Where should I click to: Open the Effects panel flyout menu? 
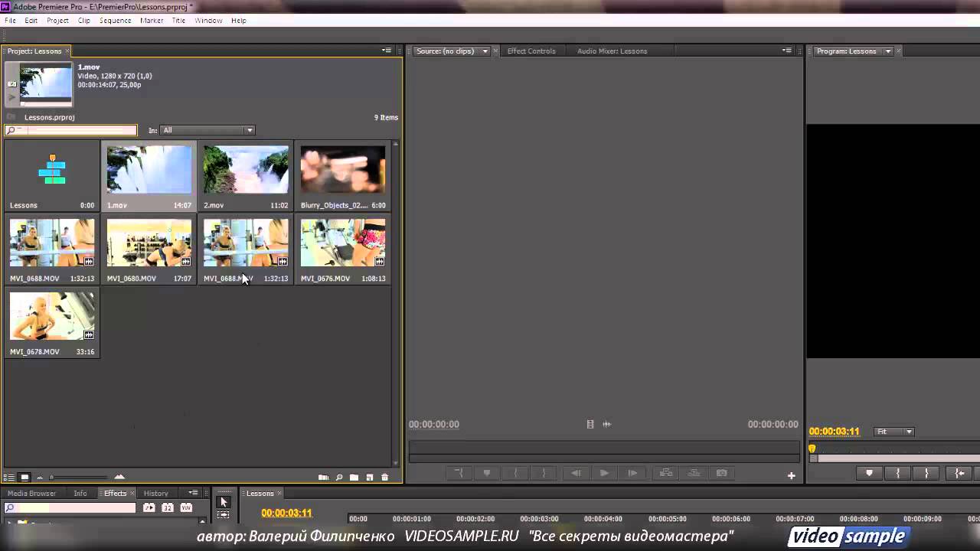[193, 493]
